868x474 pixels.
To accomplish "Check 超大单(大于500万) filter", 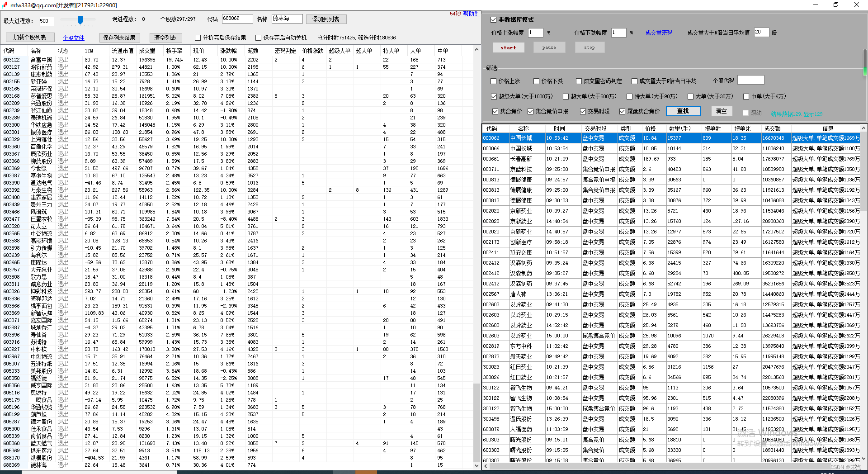I will 566,97.
